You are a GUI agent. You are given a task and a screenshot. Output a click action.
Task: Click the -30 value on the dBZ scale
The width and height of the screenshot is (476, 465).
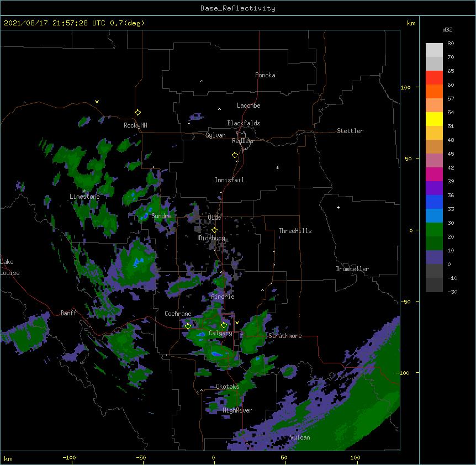coord(452,292)
